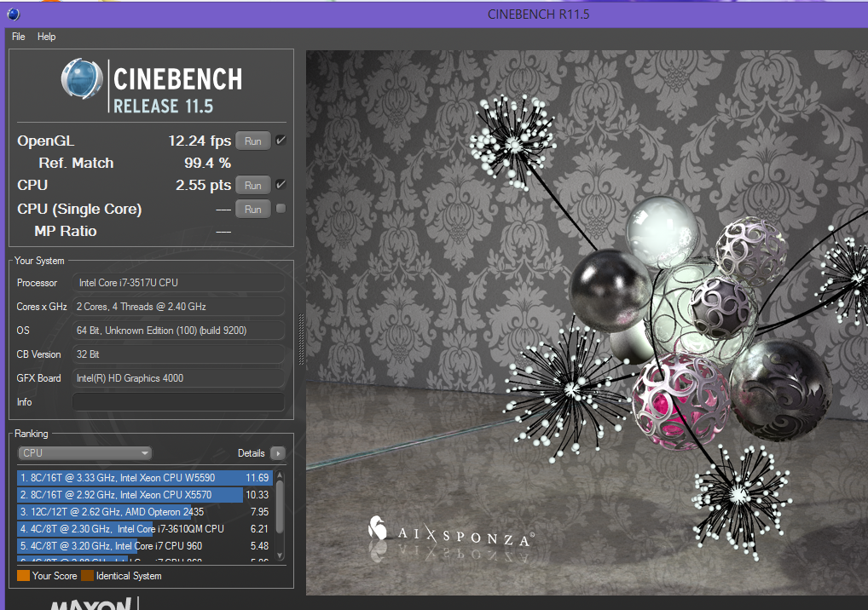Click the Info input field
The image size is (868, 610).
(178, 402)
